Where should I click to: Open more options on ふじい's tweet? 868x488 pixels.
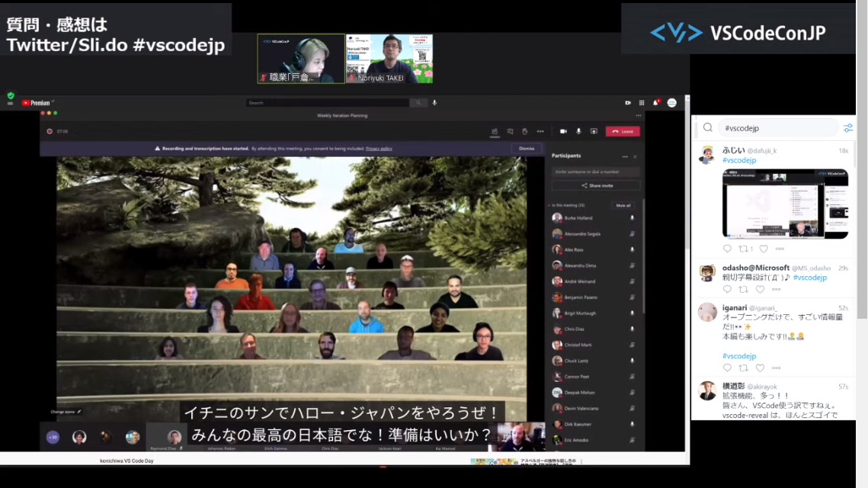(x=780, y=249)
